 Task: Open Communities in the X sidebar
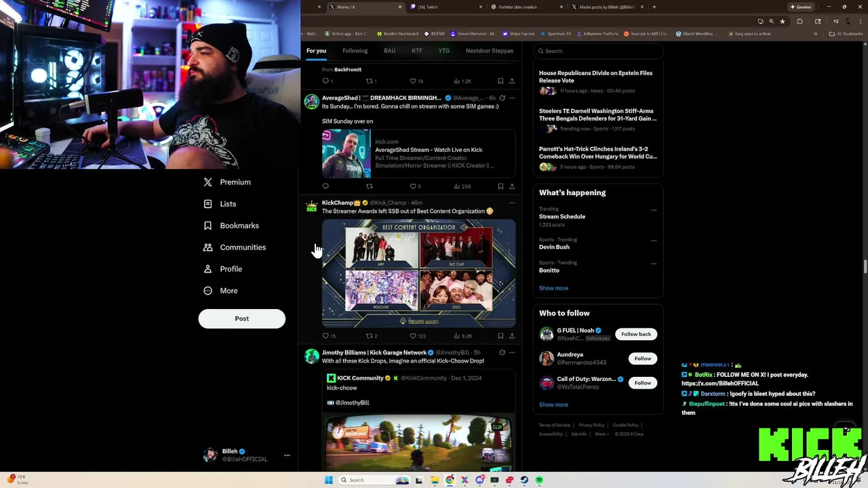tap(235, 247)
